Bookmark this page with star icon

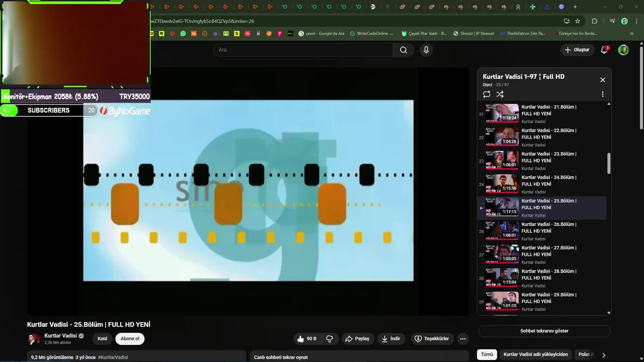[578, 21]
